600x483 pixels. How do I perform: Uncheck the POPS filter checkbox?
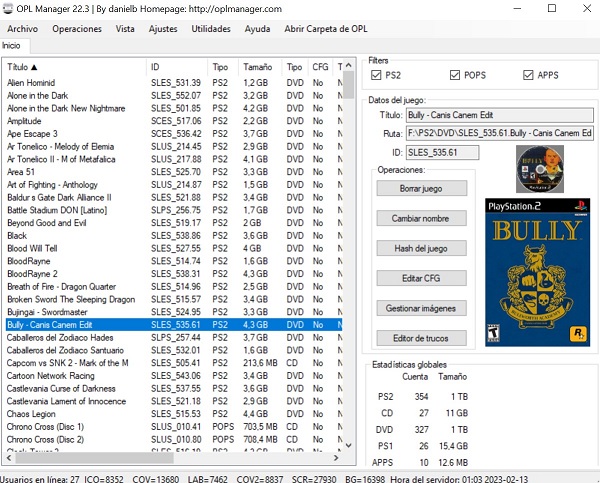tap(456, 75)
